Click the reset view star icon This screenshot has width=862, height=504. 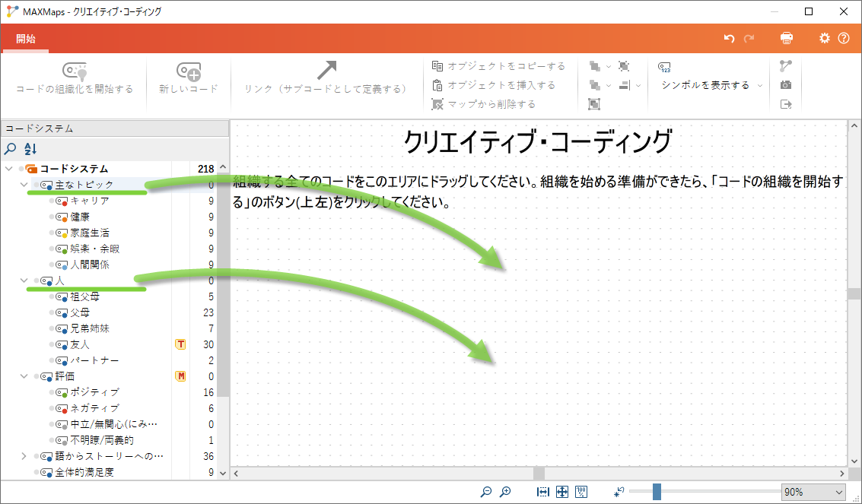point(619,492)
